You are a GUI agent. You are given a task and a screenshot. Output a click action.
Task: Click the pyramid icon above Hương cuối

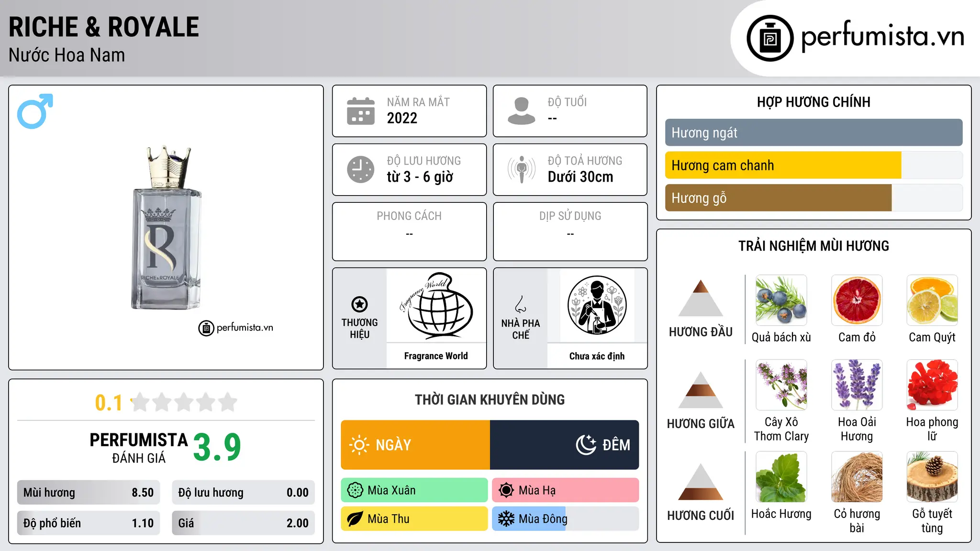(701, 482)
